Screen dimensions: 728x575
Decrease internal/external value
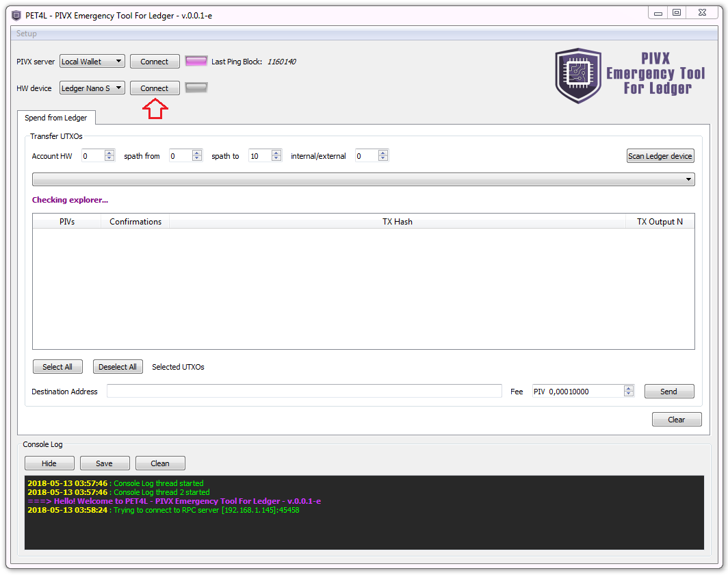click(383, 158)
